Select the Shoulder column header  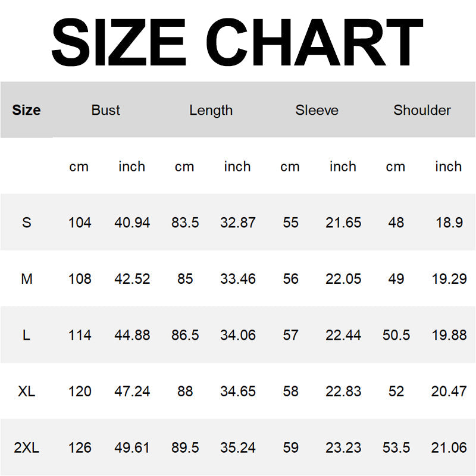(422, 110)
